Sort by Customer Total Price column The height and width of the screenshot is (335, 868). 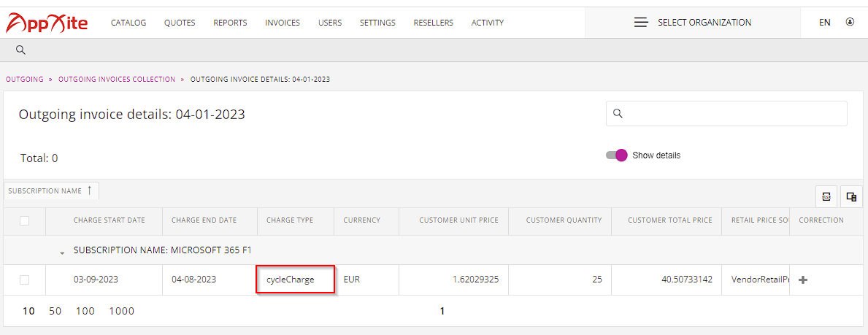(670, 220)
